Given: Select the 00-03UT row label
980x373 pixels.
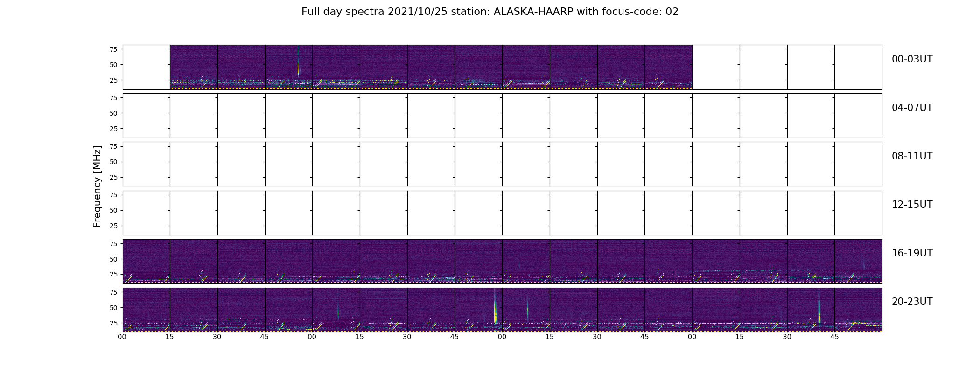Looking at the screenshot, I should point(912,59).
